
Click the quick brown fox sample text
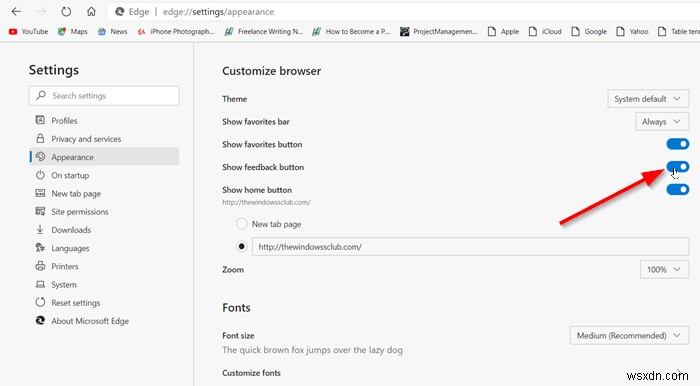point(312,350)
